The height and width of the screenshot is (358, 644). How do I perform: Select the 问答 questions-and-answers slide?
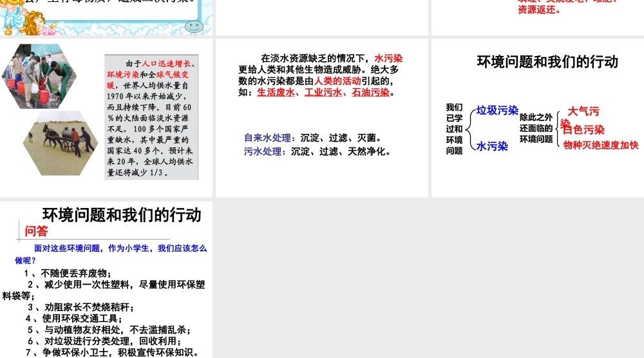106,279
